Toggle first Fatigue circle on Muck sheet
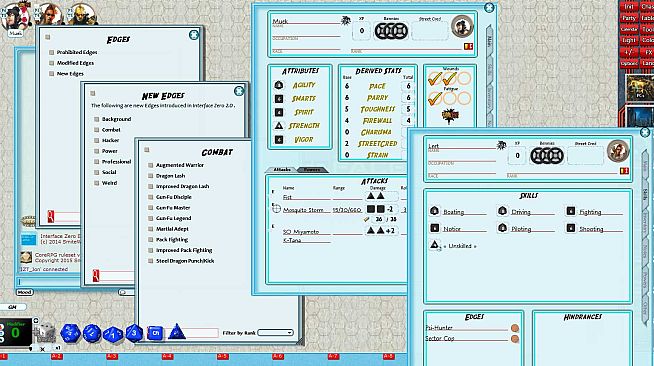This screenshot has width=654, height=366. [435, 99]
